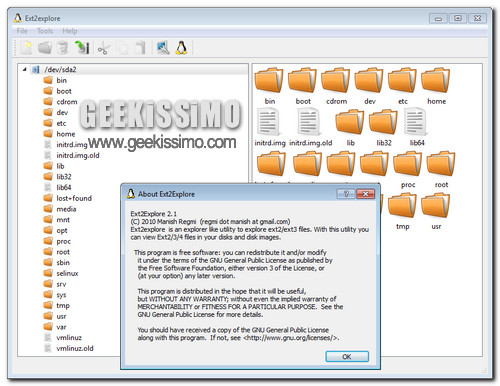Select the usr folder thumbnail in right pane
The height and width of the screenshot is (386, 500).
pos(435,205)
